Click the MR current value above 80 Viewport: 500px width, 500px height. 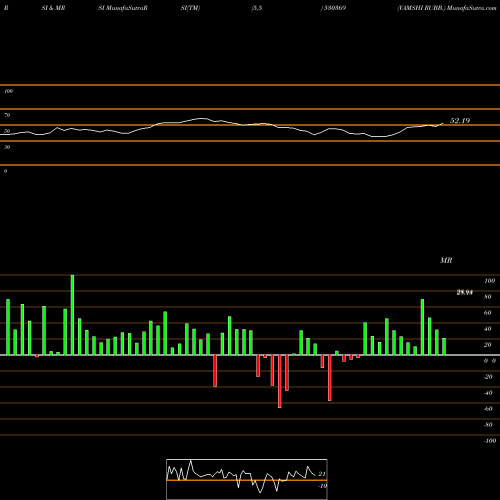click(465, 293)
